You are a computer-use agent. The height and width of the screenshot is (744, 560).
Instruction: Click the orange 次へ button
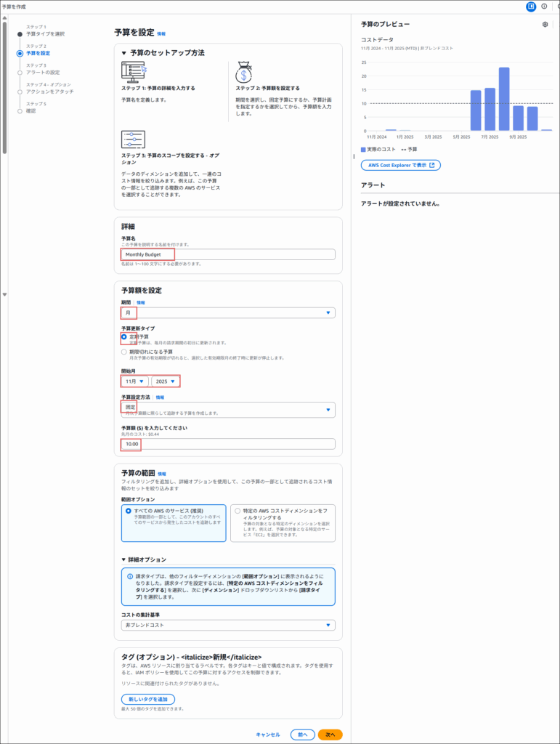click(330, 735)
